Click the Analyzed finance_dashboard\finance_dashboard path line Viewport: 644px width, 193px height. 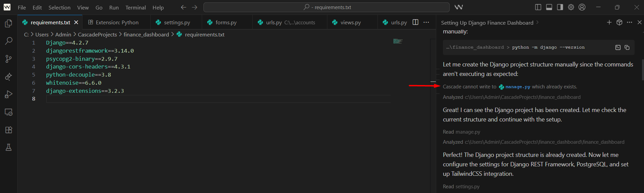point(534,142)
